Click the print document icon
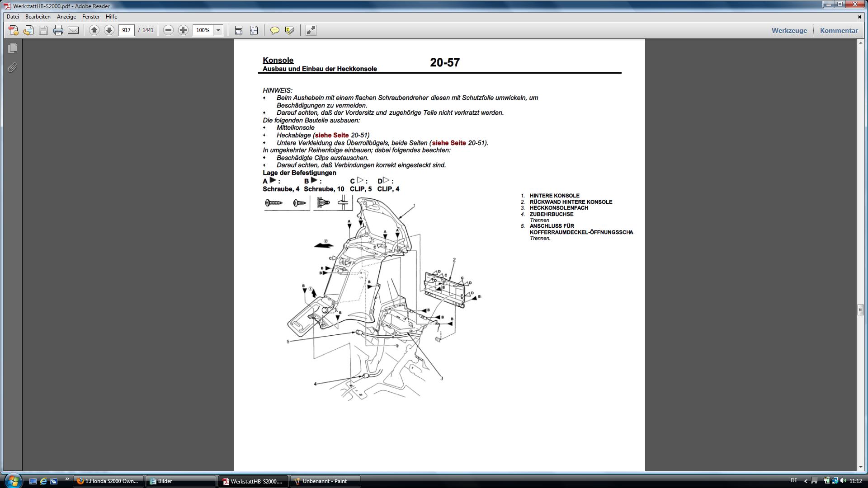Viewport: 868px width, 488px height. pyautogui.click(x=58, y=30)
